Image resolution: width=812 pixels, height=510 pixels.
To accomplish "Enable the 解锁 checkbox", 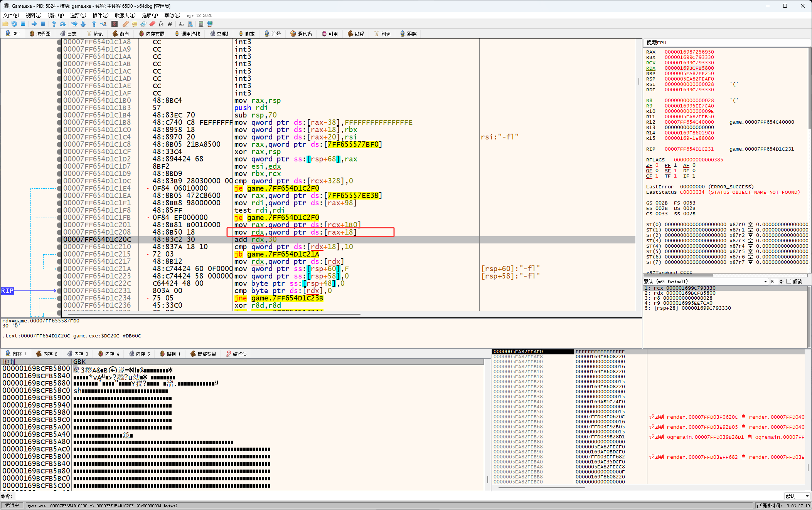I will point(788,282).
